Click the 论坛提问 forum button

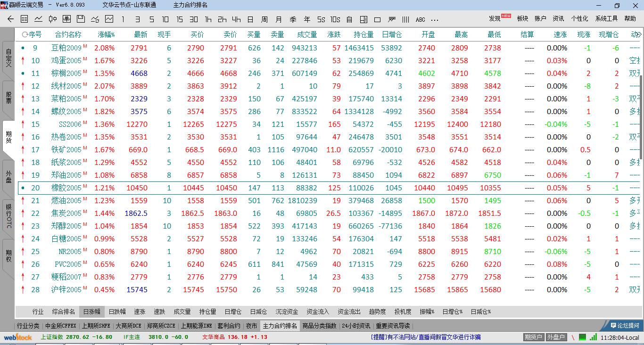coord(624,326)
